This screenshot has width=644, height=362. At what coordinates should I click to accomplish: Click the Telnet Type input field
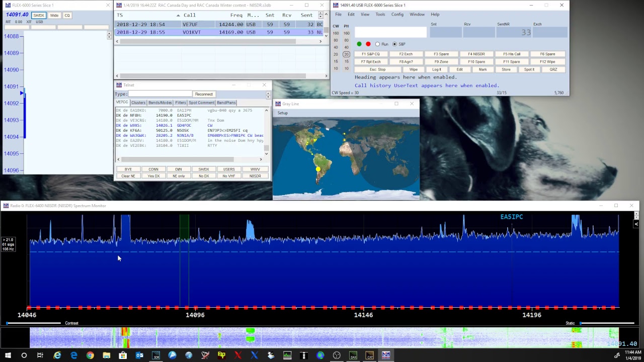click(x=160, y=94)
